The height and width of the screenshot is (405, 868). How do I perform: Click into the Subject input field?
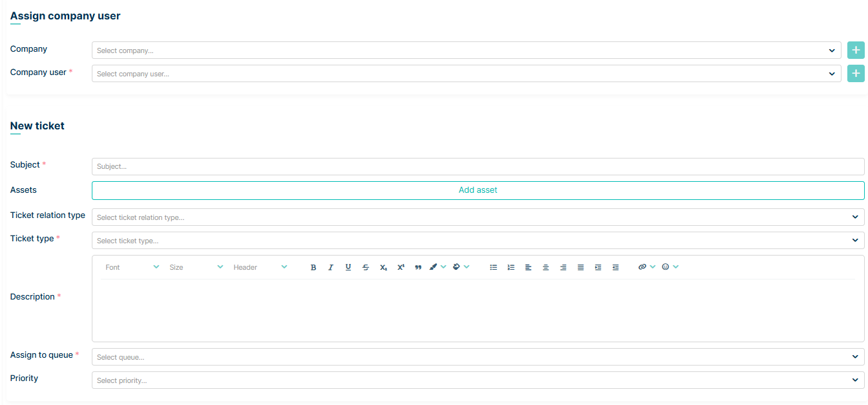click(x=478, y=167)
